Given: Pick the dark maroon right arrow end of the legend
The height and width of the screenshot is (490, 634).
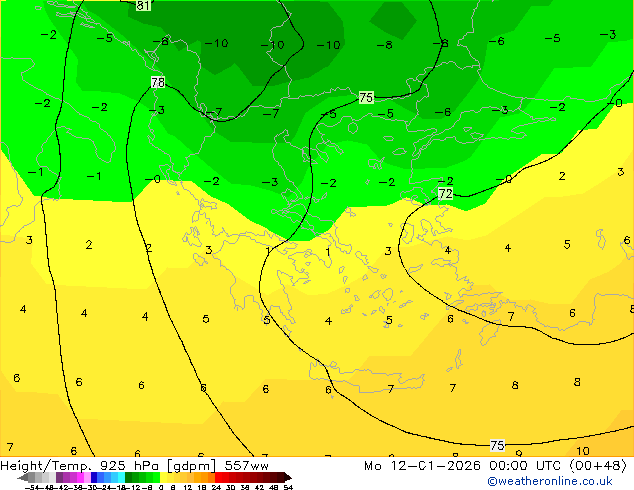Looking at the screenshot, I should pos(288,477).
